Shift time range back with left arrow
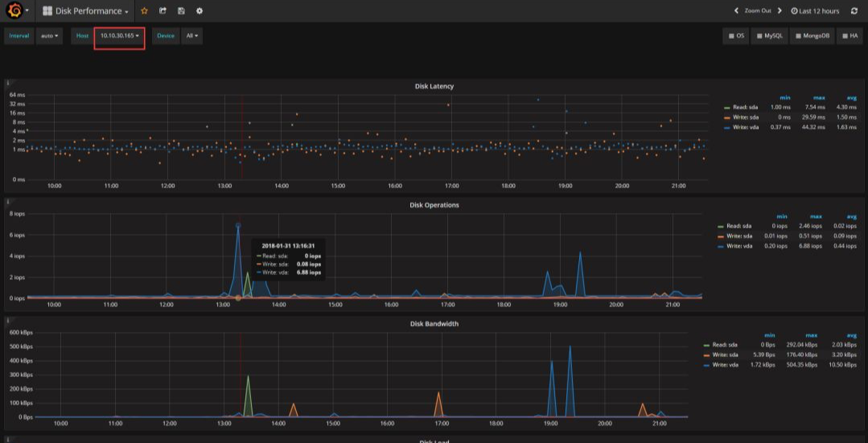 pyautogui.click(x=736, y=10)
